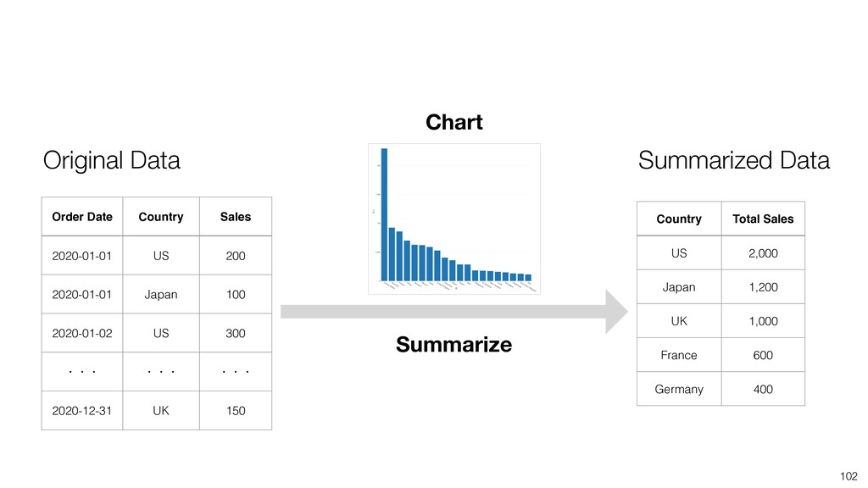Screen dimensions: 868x488
Task: Select the France country cell
Action: [679, 355]
